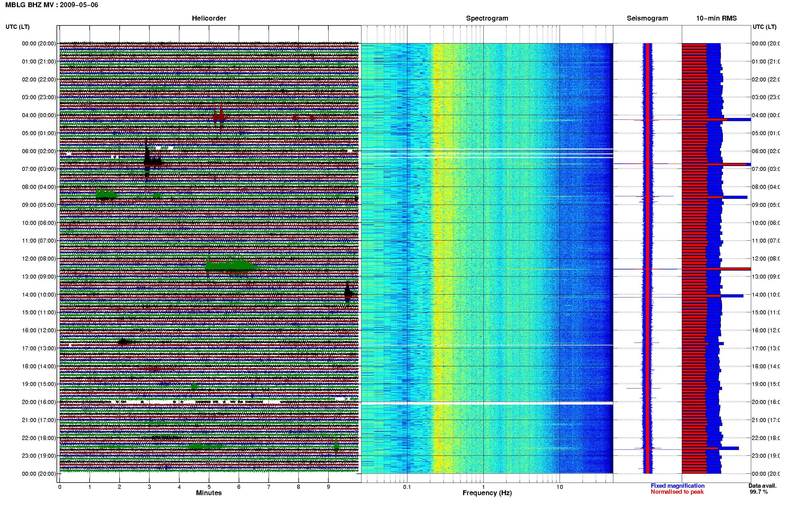Click the 'Spectrogram' panel heading

[487, 19]
